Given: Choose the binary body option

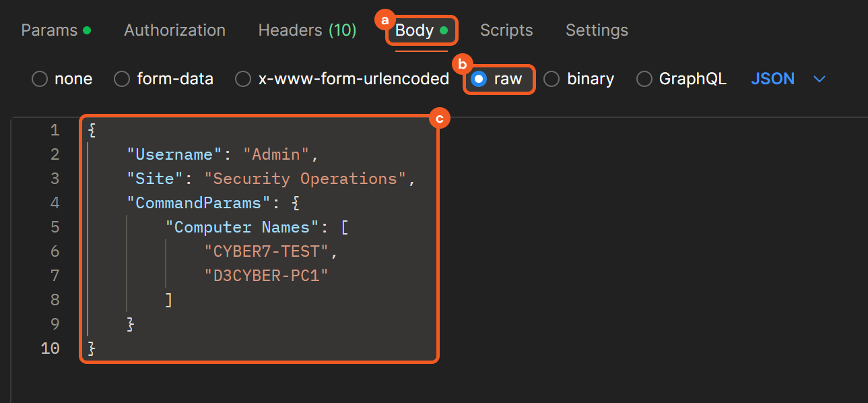Looking at the screenshot, I should 552,79.
